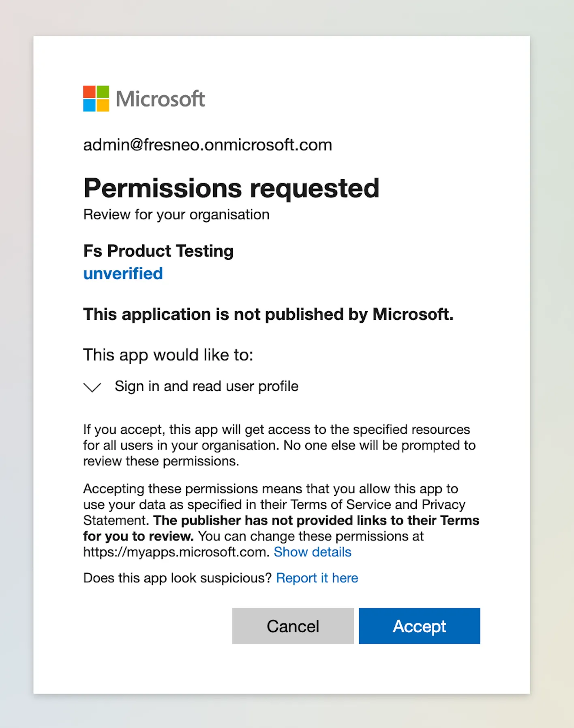The height and width of the screenshot is (728, 574).
Task: Click the bold publisher Terms warning text
Action: (316, 520)
